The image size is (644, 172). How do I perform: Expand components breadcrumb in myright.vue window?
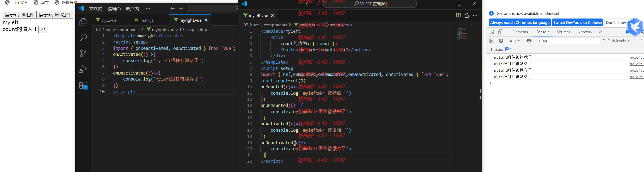point(128,29)
